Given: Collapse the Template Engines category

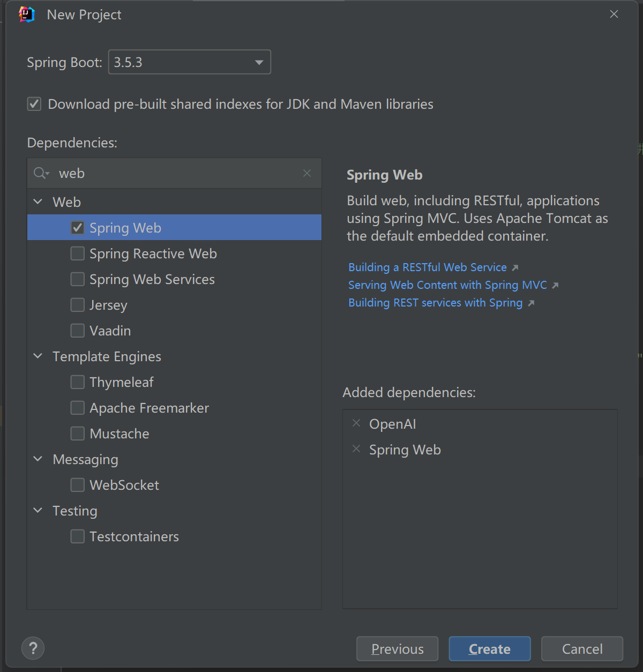Looking at the screenshot, I should click(x=38, y=356).
